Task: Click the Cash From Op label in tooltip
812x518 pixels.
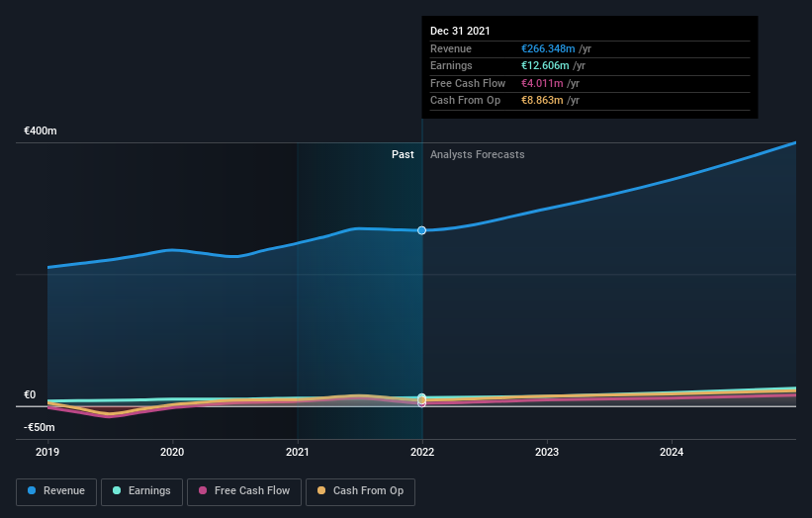Action: coord(465,101)
